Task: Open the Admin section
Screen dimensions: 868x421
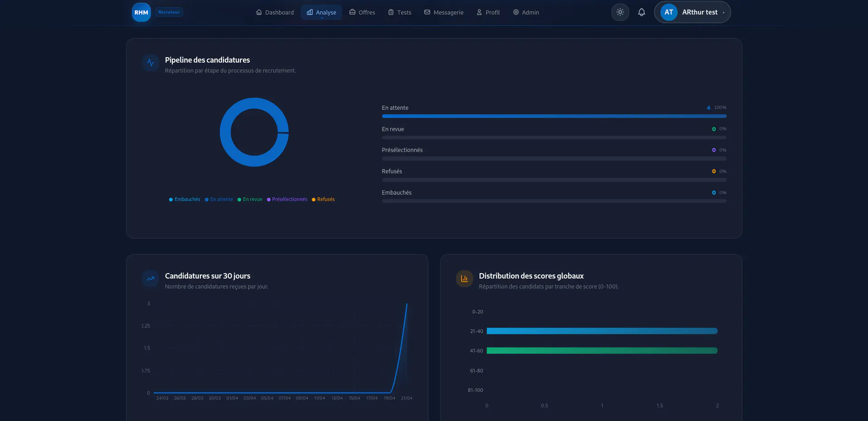Action: (526, 12)
